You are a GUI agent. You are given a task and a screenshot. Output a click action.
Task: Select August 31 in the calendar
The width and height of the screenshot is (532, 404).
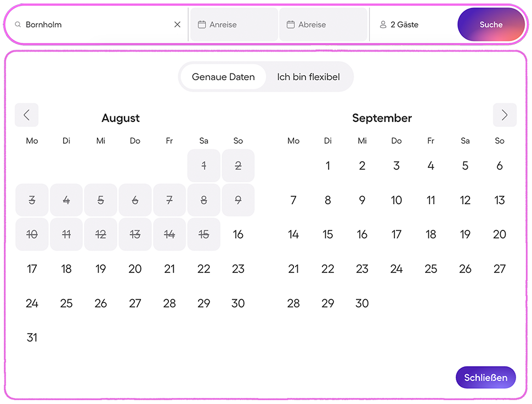[32, 338]
